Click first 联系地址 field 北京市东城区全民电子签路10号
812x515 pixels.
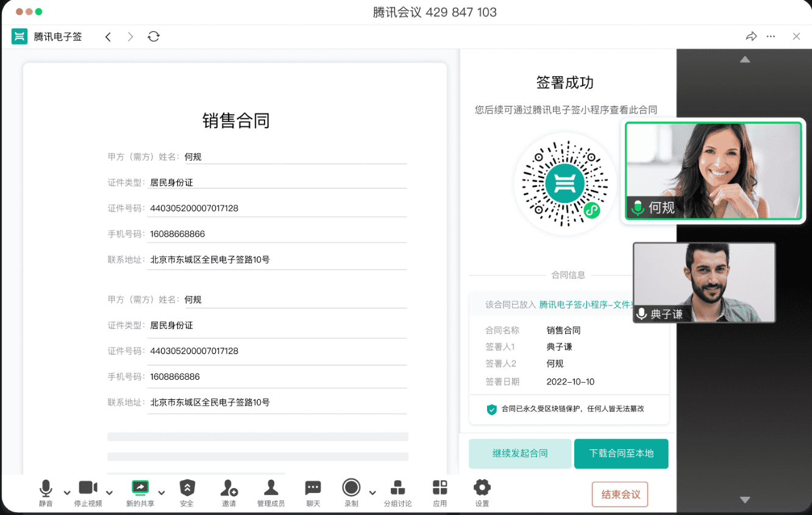click(277, 259)
